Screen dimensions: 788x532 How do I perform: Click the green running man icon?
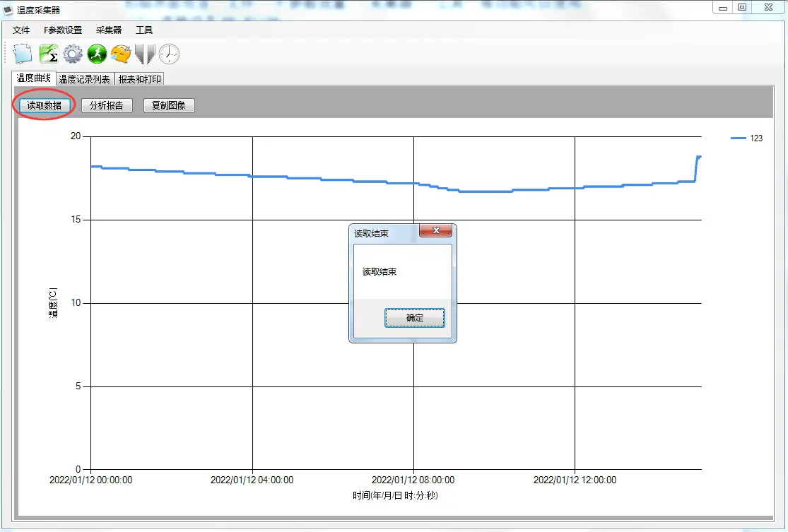97,54
